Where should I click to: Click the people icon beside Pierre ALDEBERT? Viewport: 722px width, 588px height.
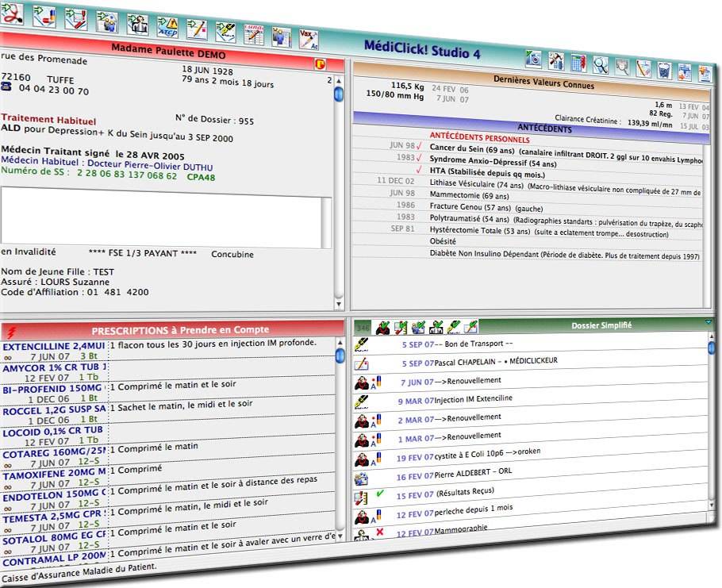[x=362, y=478]
